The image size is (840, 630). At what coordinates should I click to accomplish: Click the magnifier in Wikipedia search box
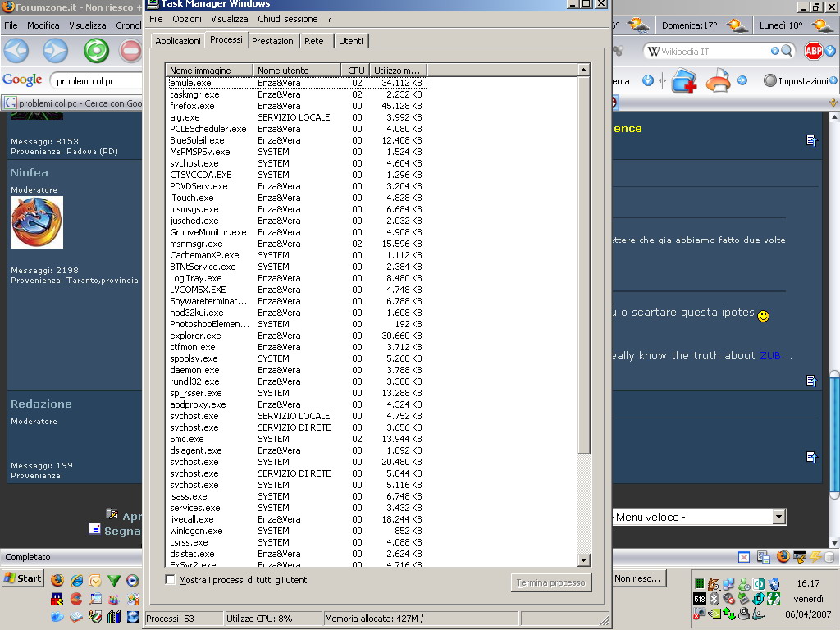pos(787,51)
